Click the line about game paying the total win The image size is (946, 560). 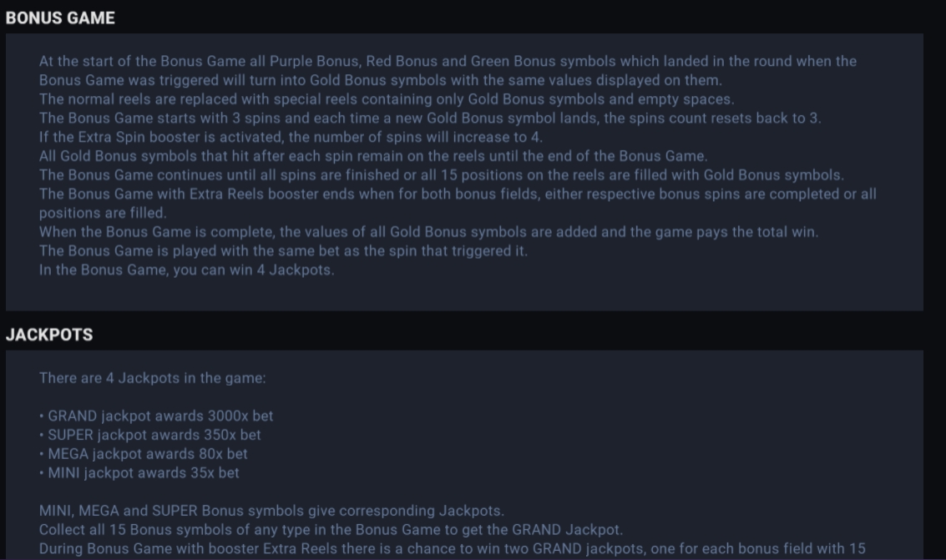click(x=429, y=232)
